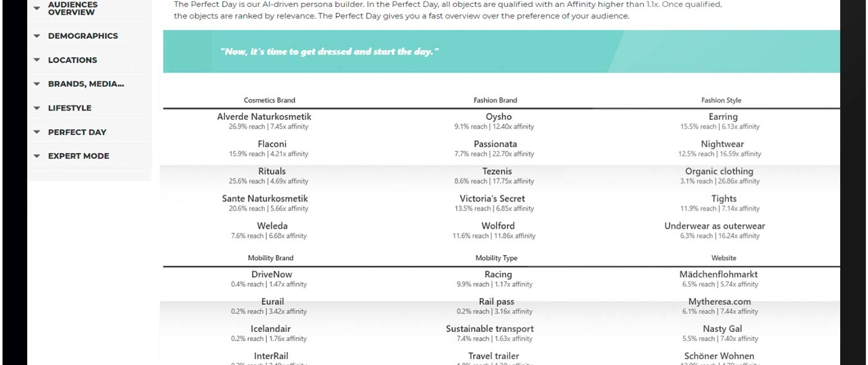Click the teal get dressed banner
Screen dimensions: 868x365
click(501, 52)
